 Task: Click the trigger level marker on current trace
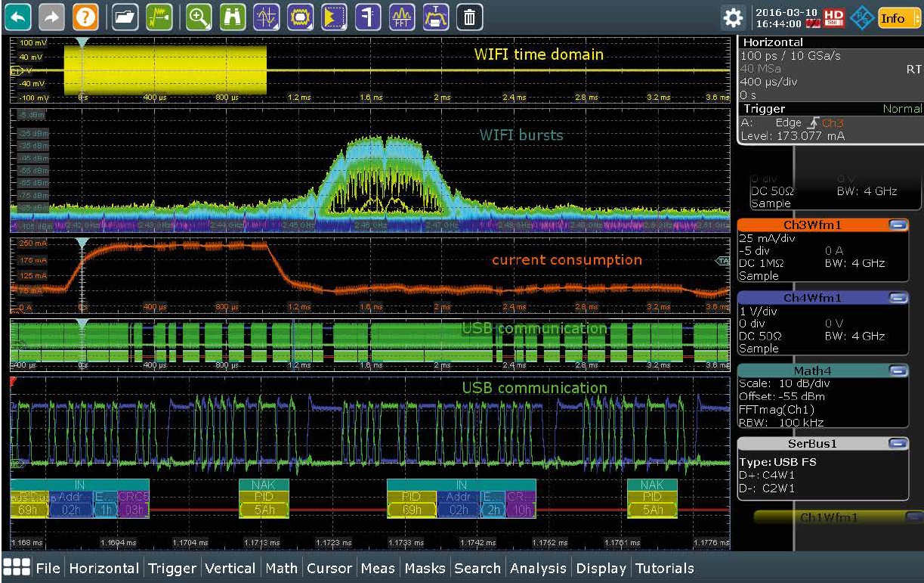(722, 261)
